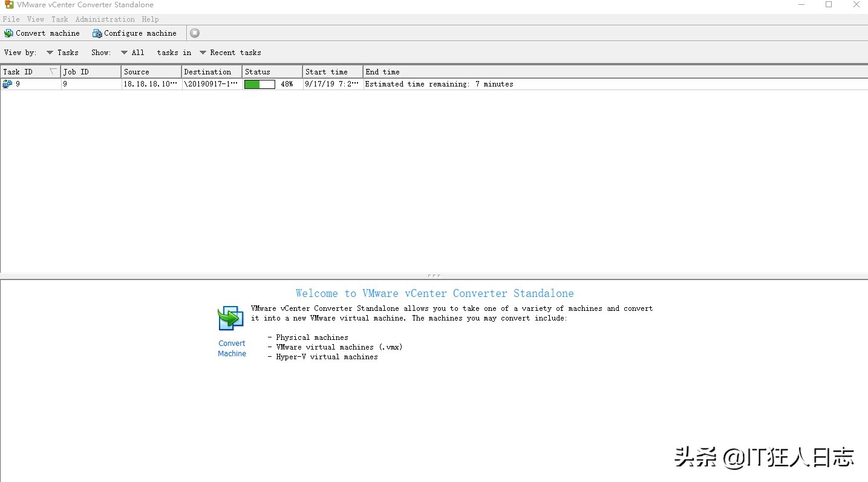Click the VMware app icon in title bar
868x482 pixels.
coord(8,5)
